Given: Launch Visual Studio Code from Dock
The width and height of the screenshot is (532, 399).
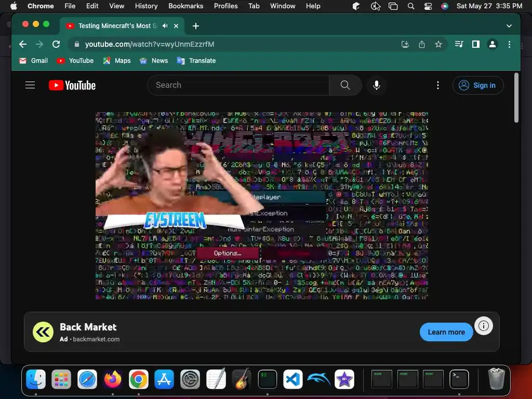Looking at the screenshot, I should pos(293,379).
